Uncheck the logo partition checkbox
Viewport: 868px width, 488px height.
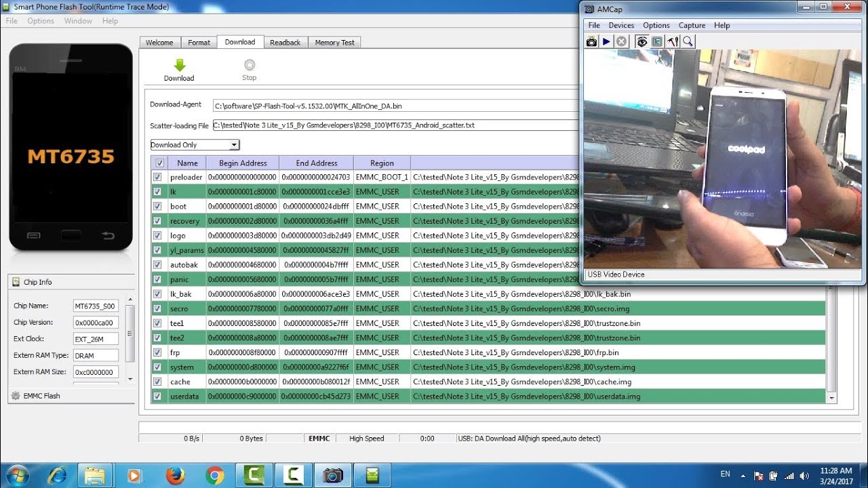(158, 235)
